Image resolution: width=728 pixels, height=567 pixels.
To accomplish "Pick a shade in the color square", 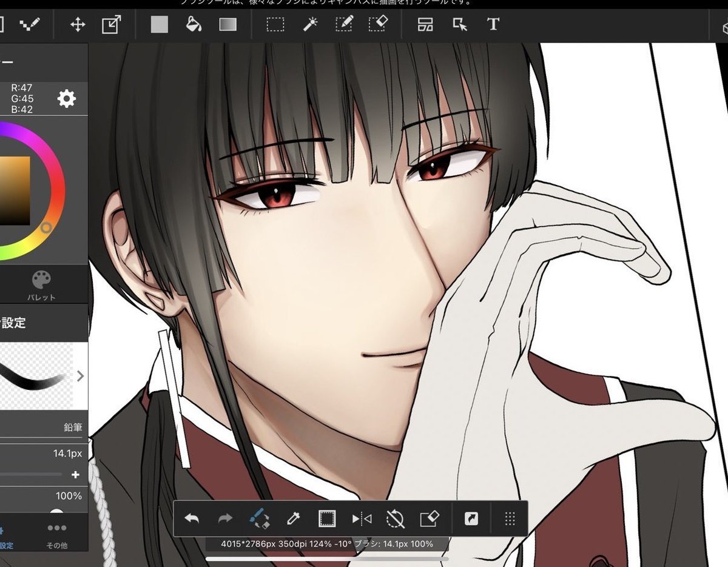I will click(15, 191).
